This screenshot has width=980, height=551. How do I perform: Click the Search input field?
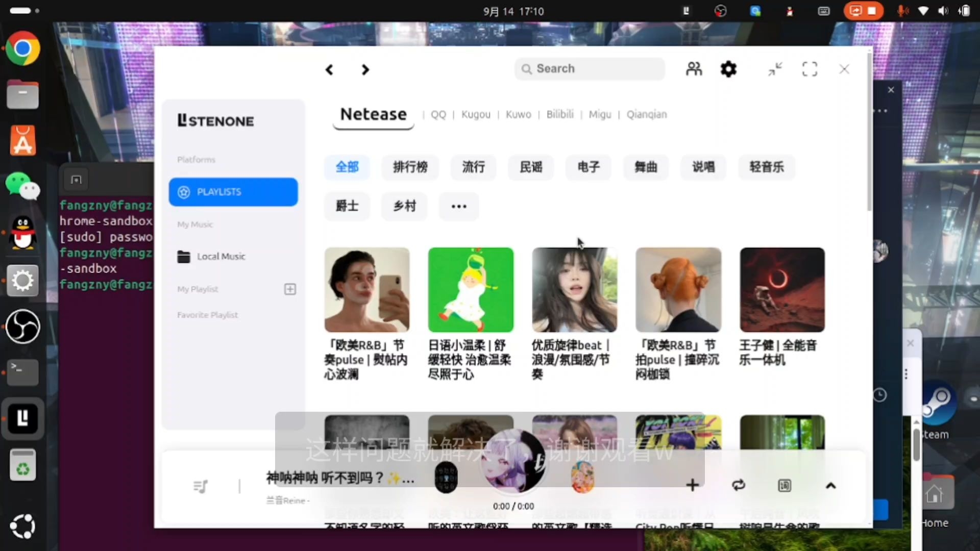[590, 69]
